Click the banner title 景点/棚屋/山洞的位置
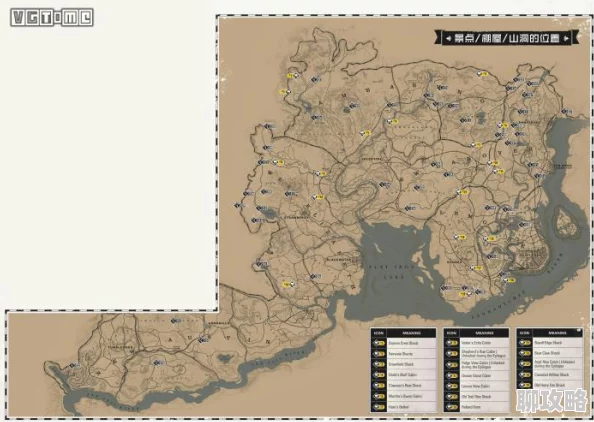This screenshot has height=422, width=594. coord(506,38)
